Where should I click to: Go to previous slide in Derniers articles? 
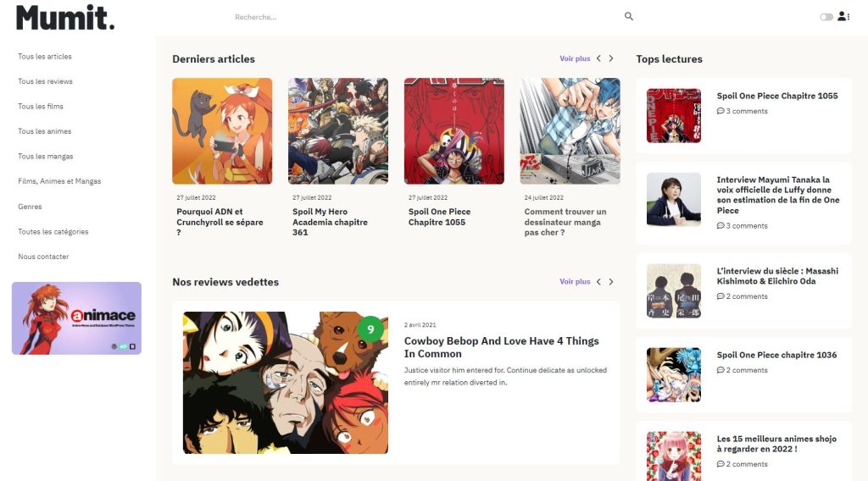(598, 58)
